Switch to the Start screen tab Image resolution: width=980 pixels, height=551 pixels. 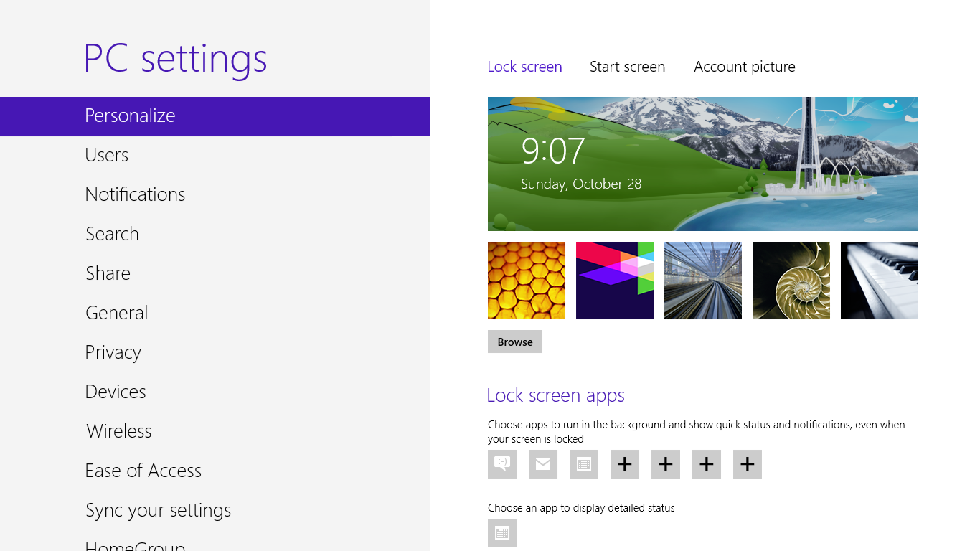(x=627, y=67)
